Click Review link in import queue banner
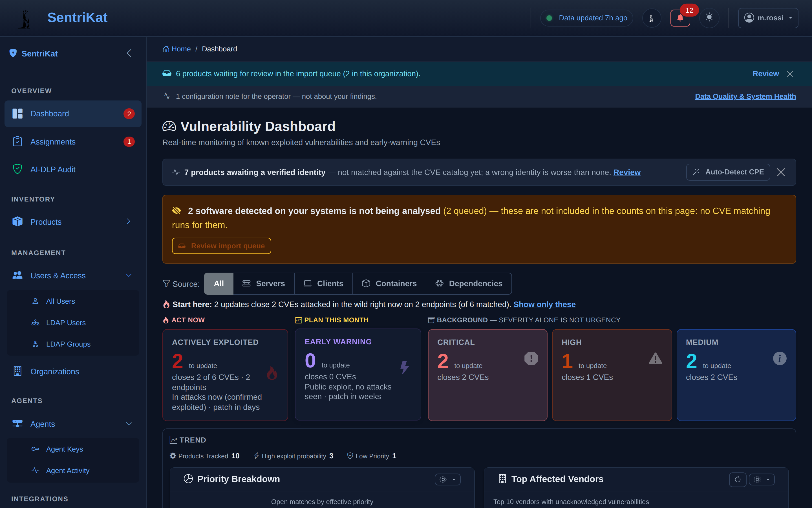This screenshot has height=508, width=812. (x=765, y=74)
